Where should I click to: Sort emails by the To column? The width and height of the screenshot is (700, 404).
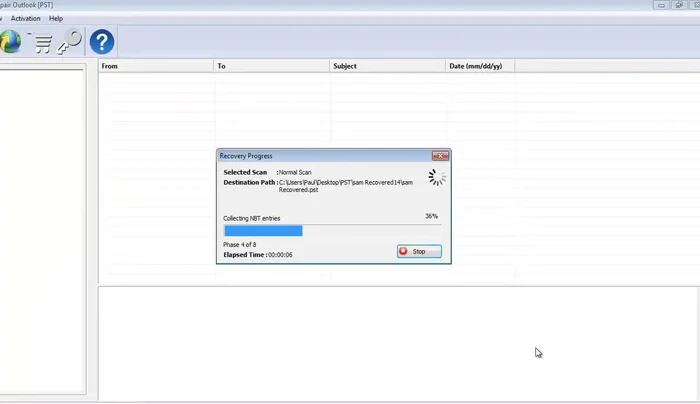click(x=272, y=66)
